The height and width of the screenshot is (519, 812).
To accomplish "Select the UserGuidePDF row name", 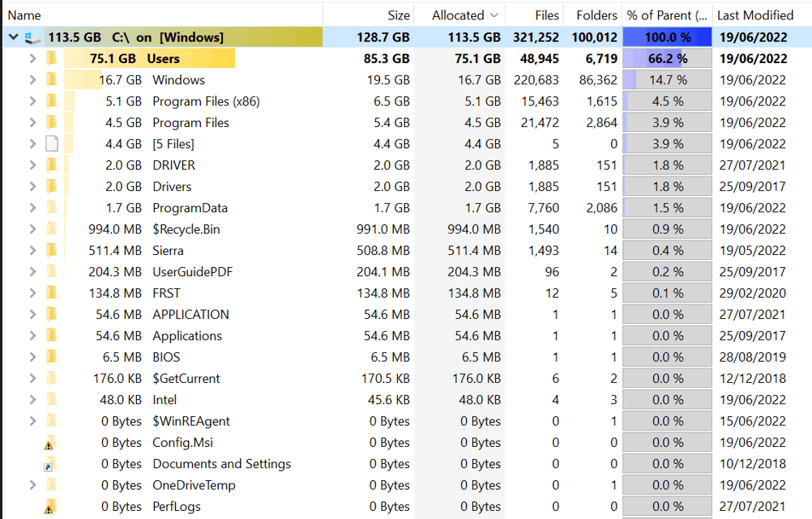I will coord(193,272).
